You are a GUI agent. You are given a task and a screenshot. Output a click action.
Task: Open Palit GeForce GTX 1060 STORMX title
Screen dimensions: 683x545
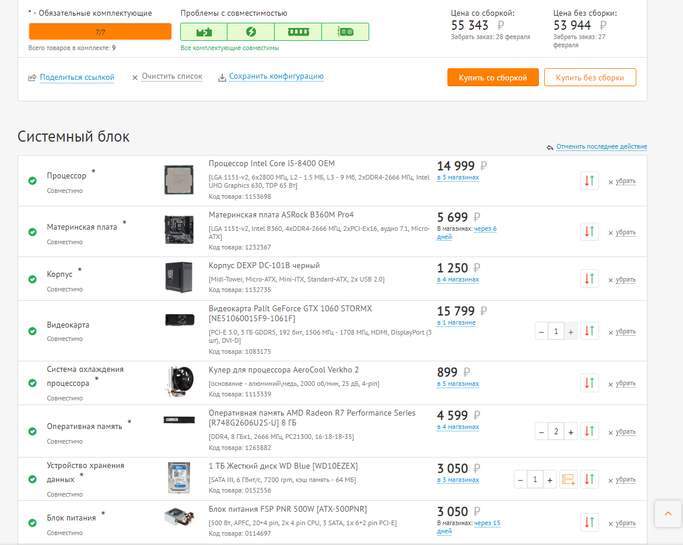[x=290, y=313]
